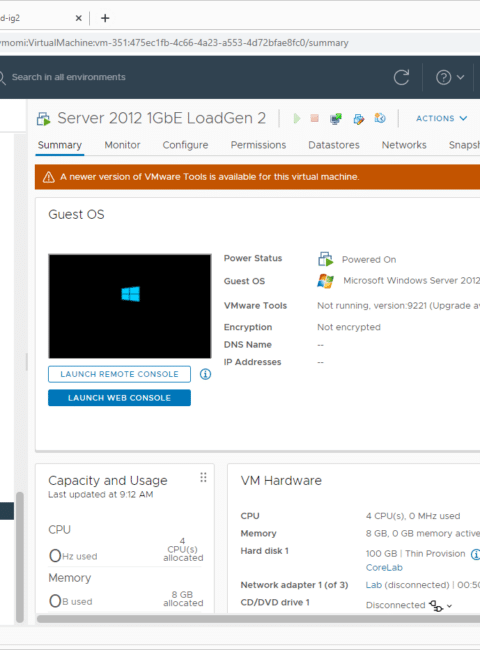The width and height of the screenshot is (480, 650).
Task: Open the Configure tab
Action: click(x=185, y=145)
